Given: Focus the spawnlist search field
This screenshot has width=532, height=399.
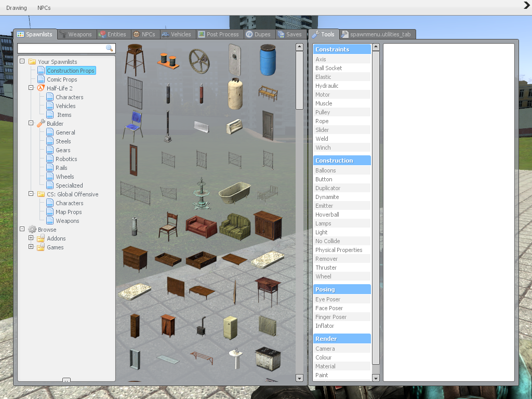Looking at the screenshot, I should tap(66, 48).
